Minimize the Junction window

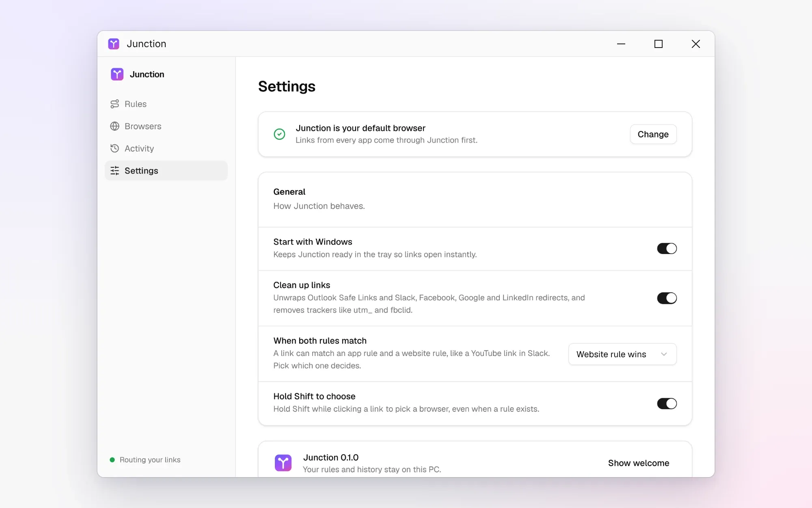[x=621, y=44]
